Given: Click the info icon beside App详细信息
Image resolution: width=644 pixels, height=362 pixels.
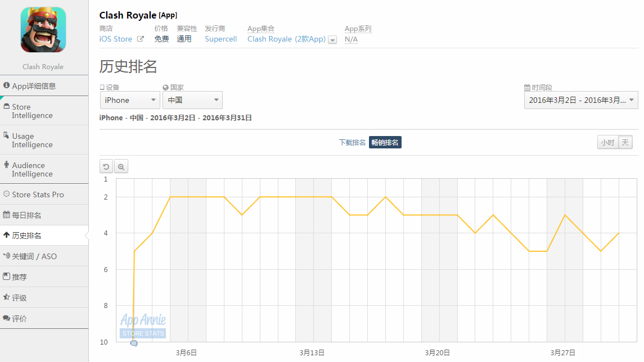Looking at the screenshot, I should (x=7, y=85).
